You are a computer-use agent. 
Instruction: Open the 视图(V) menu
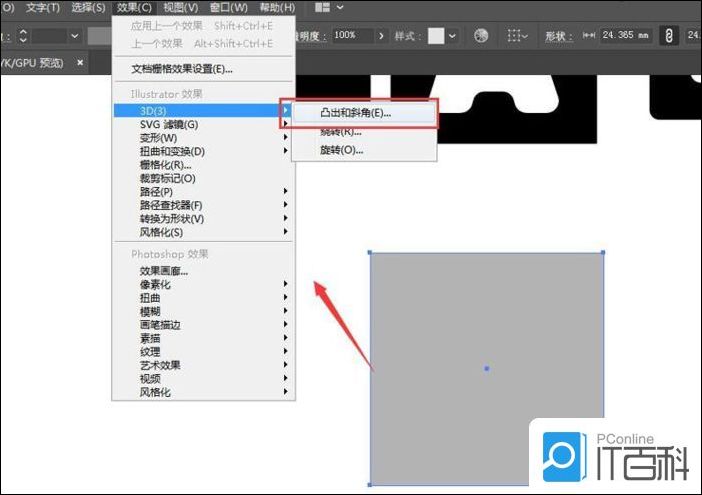pyautogui.click(x=180, y=8)
